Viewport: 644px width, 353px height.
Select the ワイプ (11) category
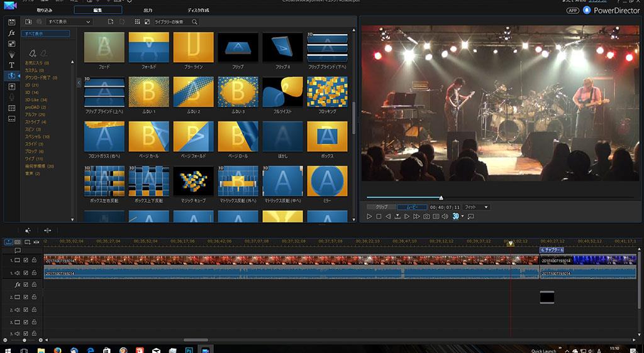pos(34,159)
